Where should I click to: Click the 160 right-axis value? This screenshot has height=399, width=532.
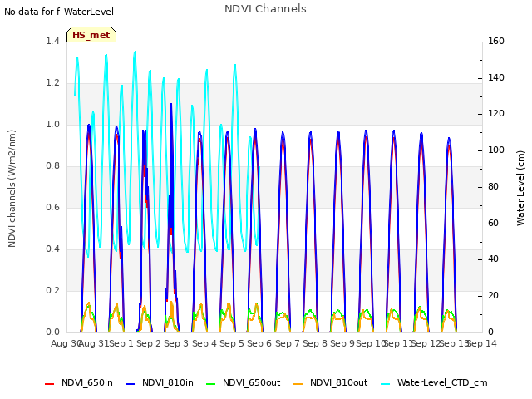click(496, 41)
